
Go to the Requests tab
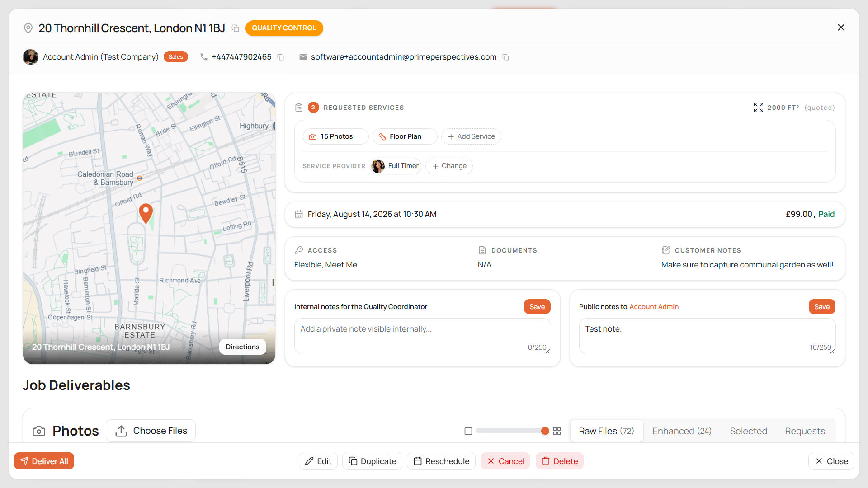click(x=805, y=431)
